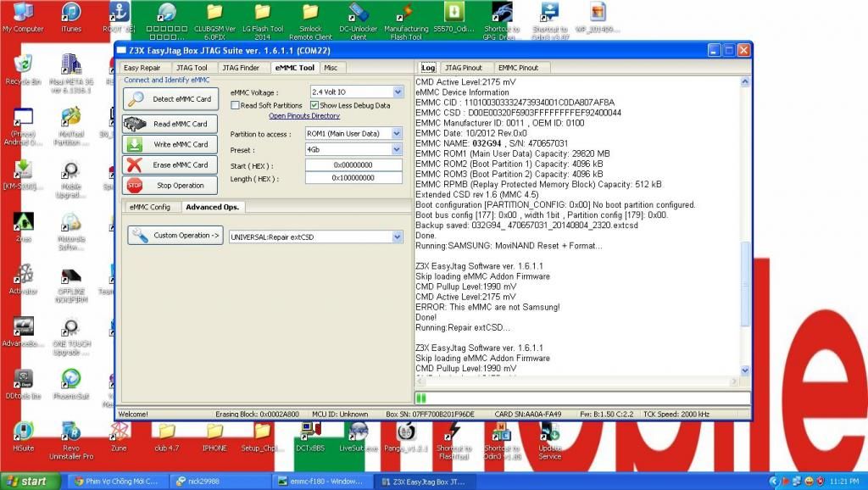Open the JTAG Pinout tab

[464, 68]
